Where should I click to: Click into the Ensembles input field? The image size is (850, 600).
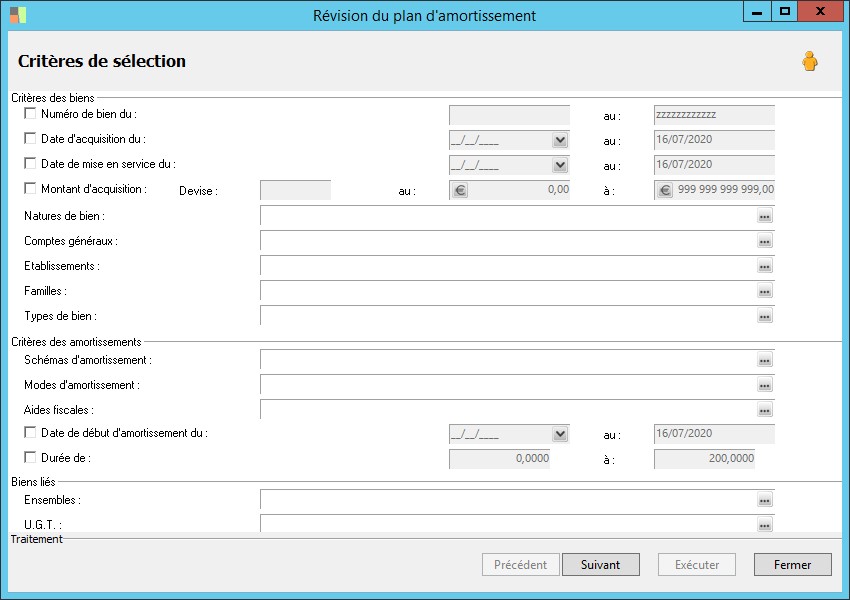coord(507,500)
